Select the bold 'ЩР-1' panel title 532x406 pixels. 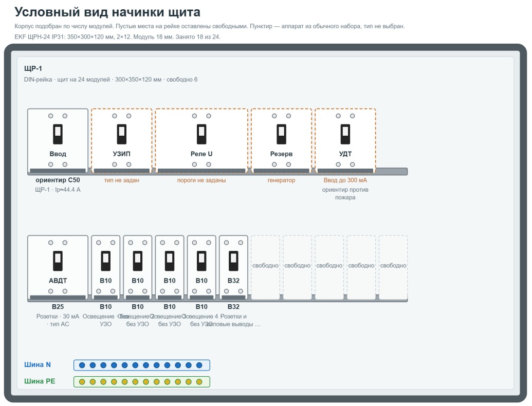pos(33,68)
